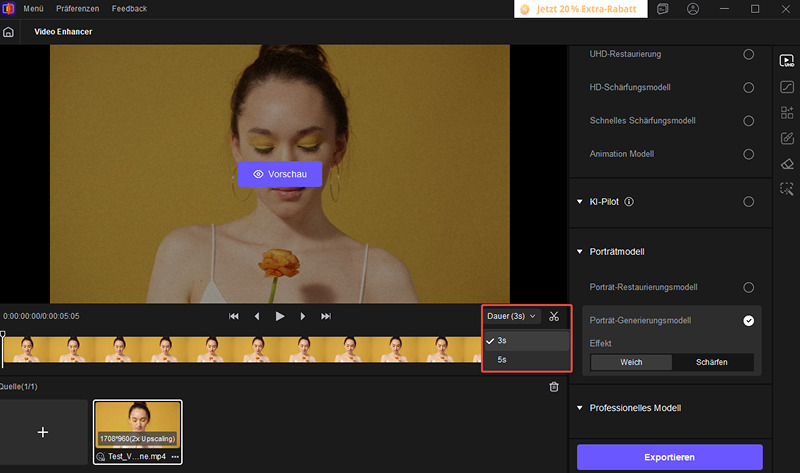Enable the KI-Pilot option
This screenshot has width=800, height=473.
749,202
